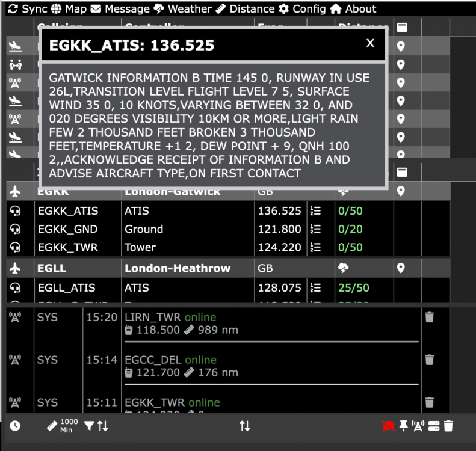Close the EGKK_ATIS information popup
This screenshot has height=451, width=476.
click(370, 43)
